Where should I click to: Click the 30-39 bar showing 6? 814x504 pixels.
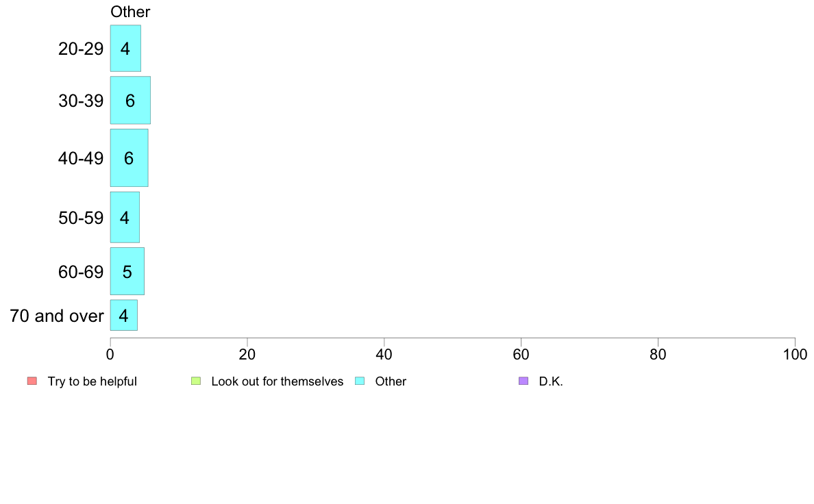coord(130,100)
